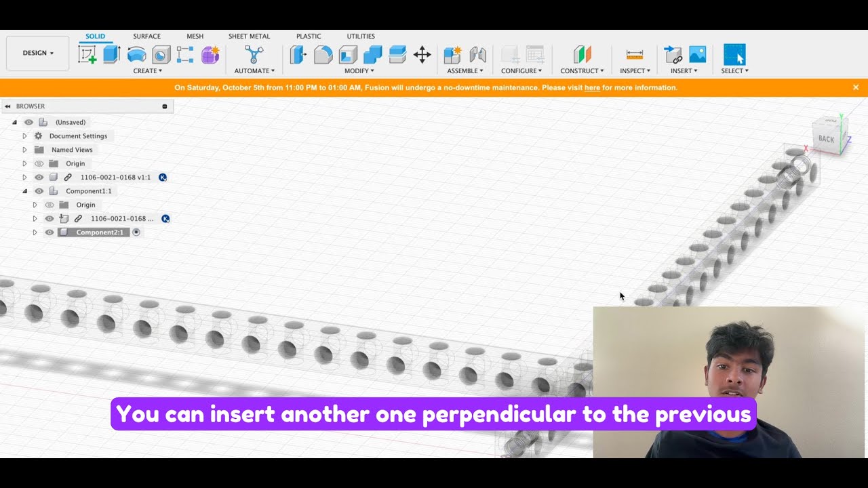Dismiss the orange maintenance banner
Screen dimensions: 868x488
click(856, 87)
